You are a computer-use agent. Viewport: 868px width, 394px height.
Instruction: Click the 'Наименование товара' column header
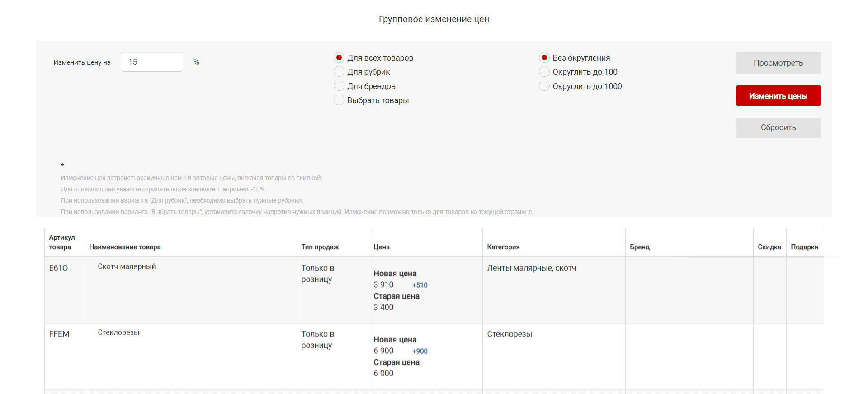point(125,247)
